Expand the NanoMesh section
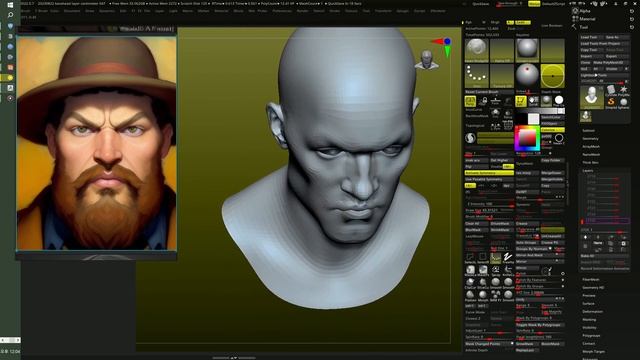This screenshot has height=360, width=640. (591, 155)
